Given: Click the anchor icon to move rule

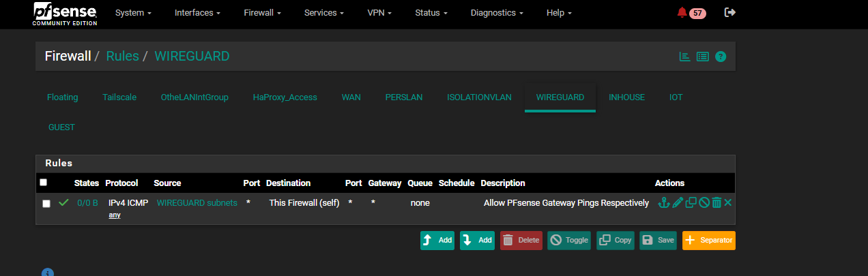Looking at the screenshot, I should 663,202.
